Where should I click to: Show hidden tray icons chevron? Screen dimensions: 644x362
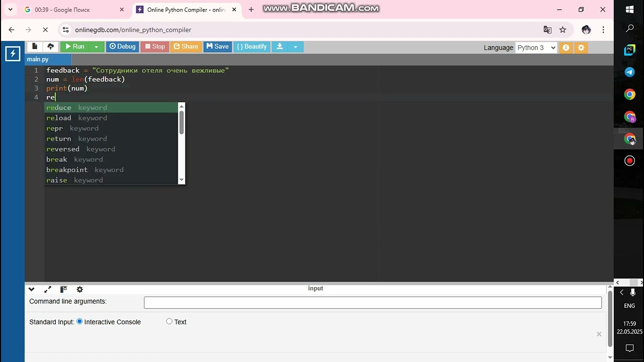[x=621, y=292]
